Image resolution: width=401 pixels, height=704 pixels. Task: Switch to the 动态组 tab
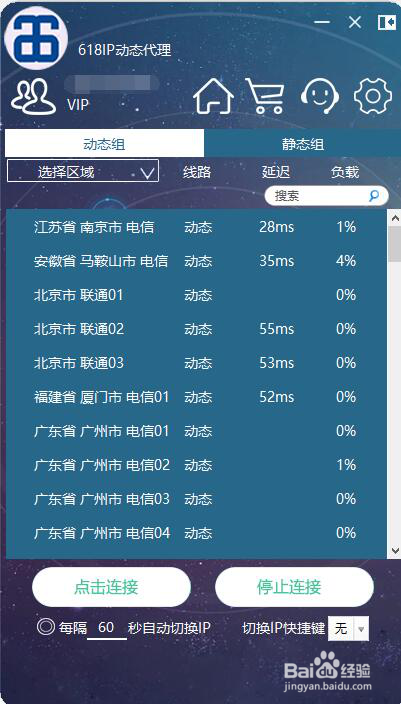point(104,144)
